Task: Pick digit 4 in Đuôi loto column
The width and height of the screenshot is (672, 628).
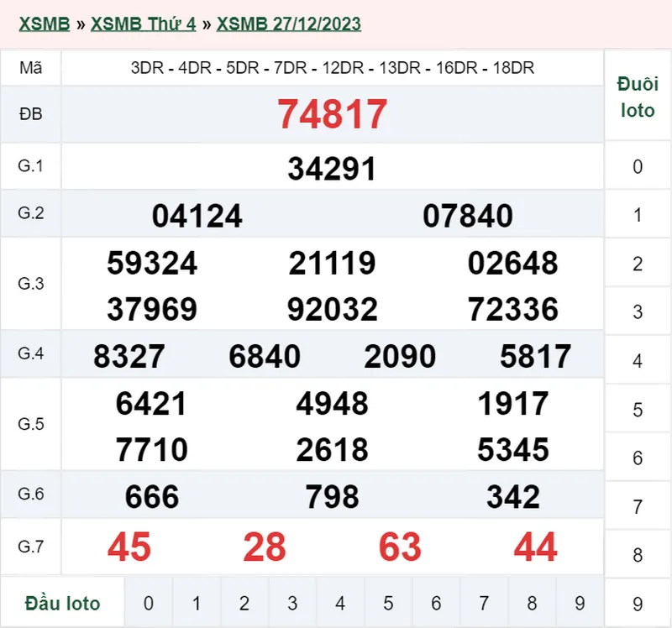Action: [x=638, y=361]
